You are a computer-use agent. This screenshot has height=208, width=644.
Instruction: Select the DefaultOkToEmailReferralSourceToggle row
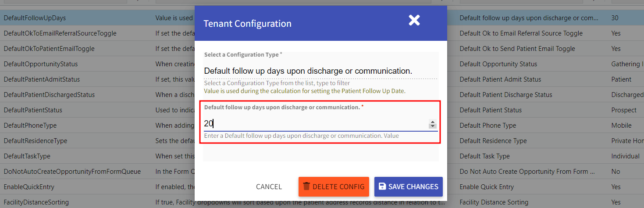[x=60, y=33]
